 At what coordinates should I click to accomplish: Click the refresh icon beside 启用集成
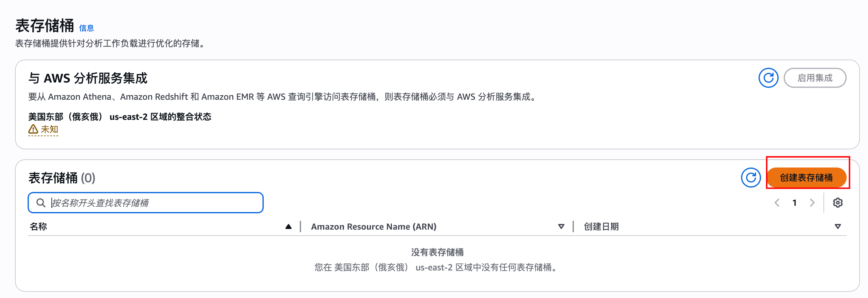768,77
